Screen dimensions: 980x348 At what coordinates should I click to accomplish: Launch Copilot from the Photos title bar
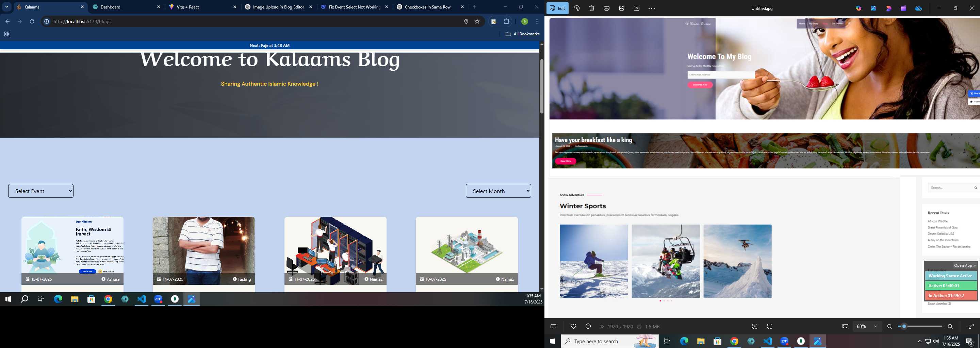(x=858, y=8)
